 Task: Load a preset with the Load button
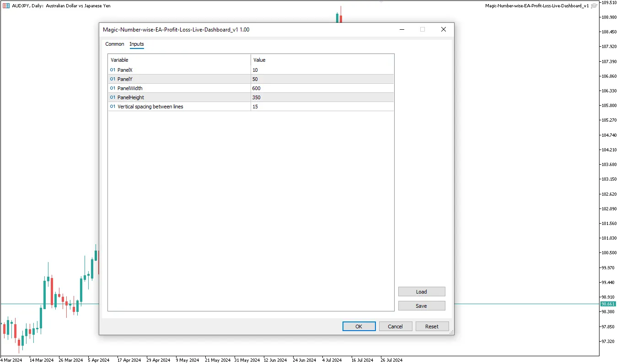pyautogui.click(x=422, y=292)
